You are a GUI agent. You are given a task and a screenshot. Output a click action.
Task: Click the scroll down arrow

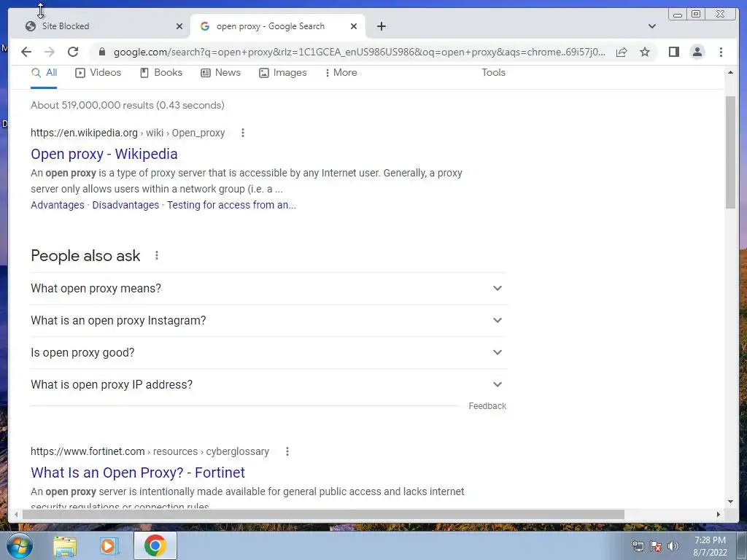click(730, 501)
